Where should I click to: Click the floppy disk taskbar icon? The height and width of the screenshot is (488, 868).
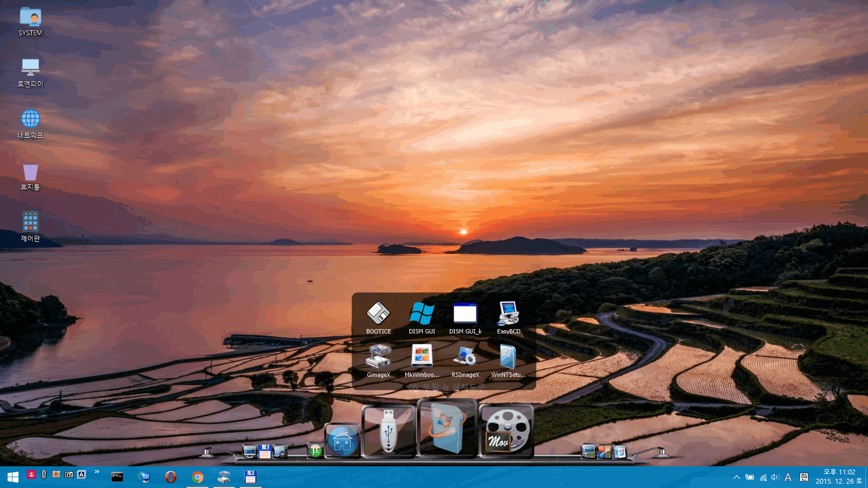(250, 477)
